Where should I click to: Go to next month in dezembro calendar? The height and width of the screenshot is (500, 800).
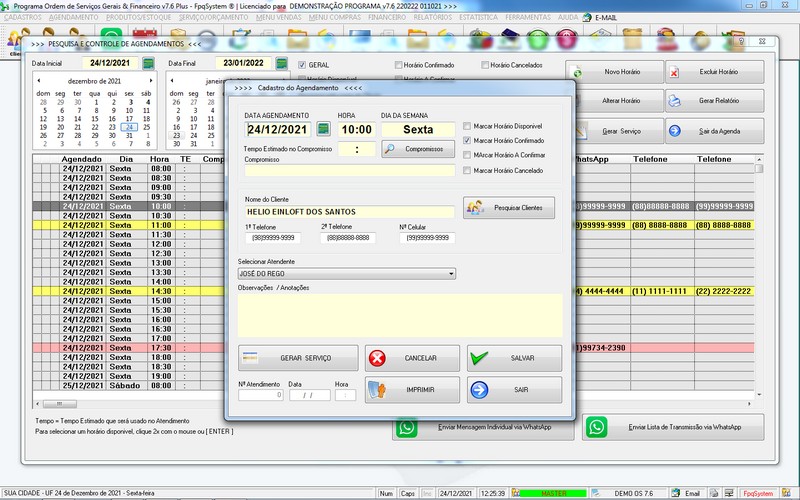151,81
